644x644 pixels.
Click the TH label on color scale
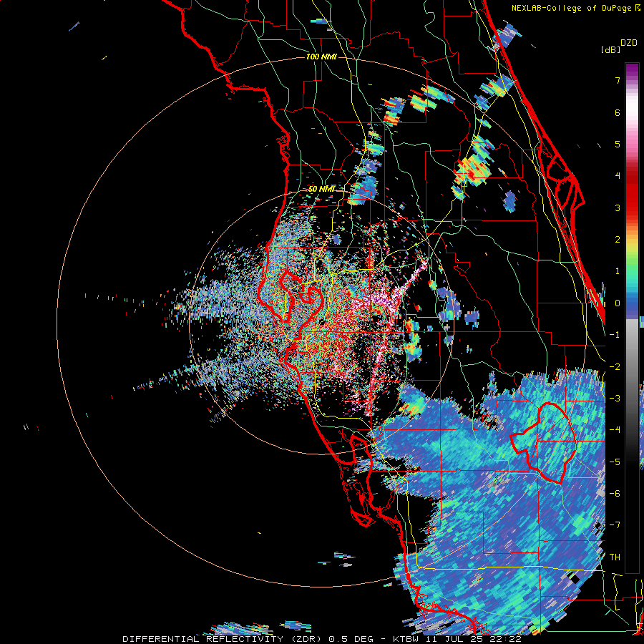[615, 557]
